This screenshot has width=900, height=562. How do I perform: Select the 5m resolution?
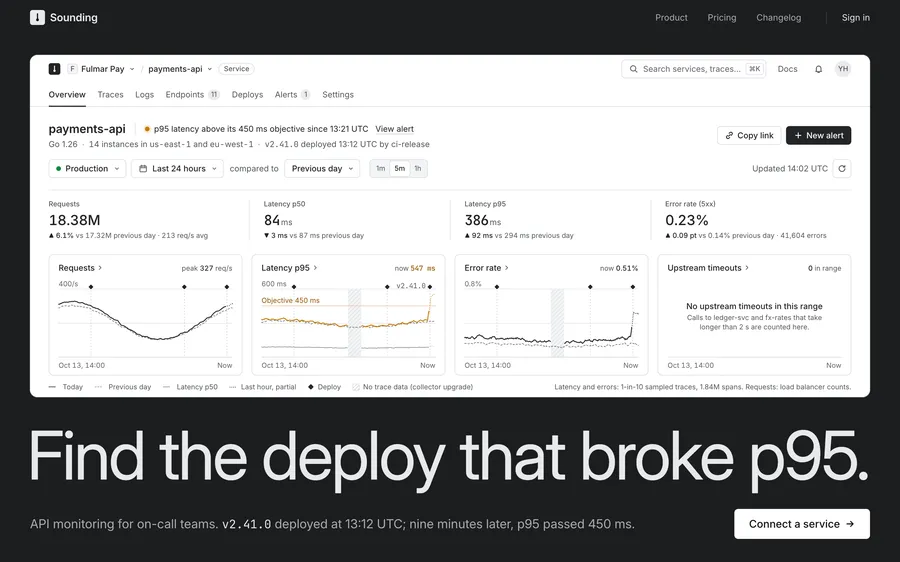tap(399, 169)
